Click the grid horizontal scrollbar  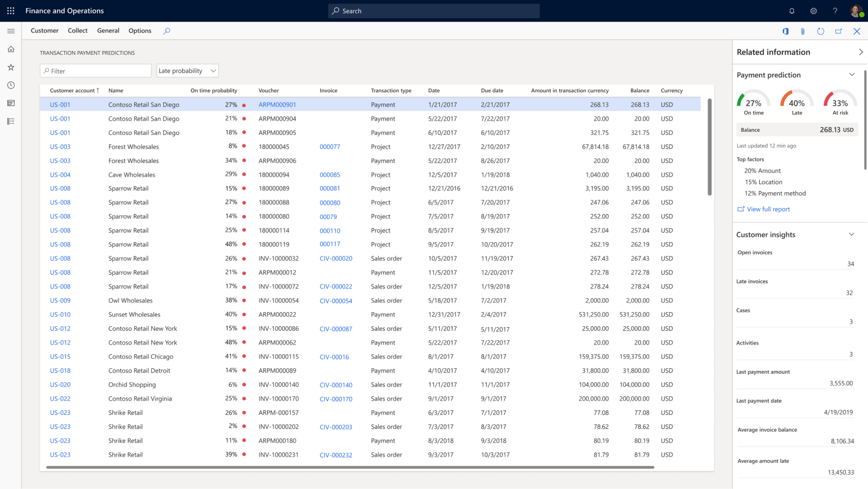pyautogui.click(x=350, y=467)
